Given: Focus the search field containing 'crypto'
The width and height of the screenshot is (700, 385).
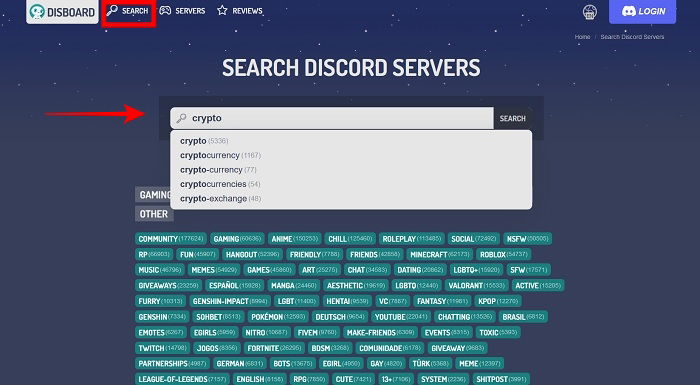Looking at the screenshot, I should click(x=332, y=118).
